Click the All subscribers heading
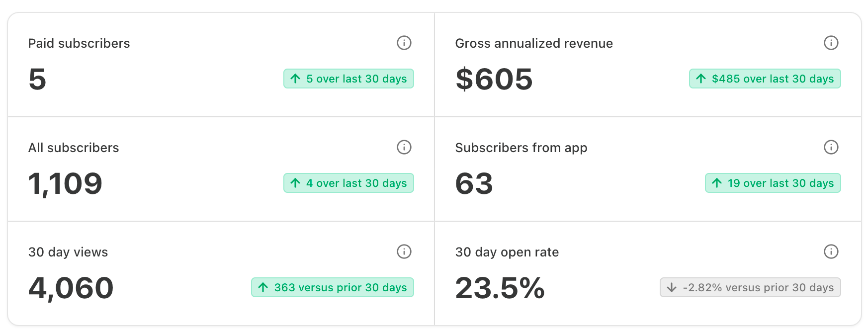Image resolution: width=868 pixels, height=336 pixels. (x=74, y=148)
